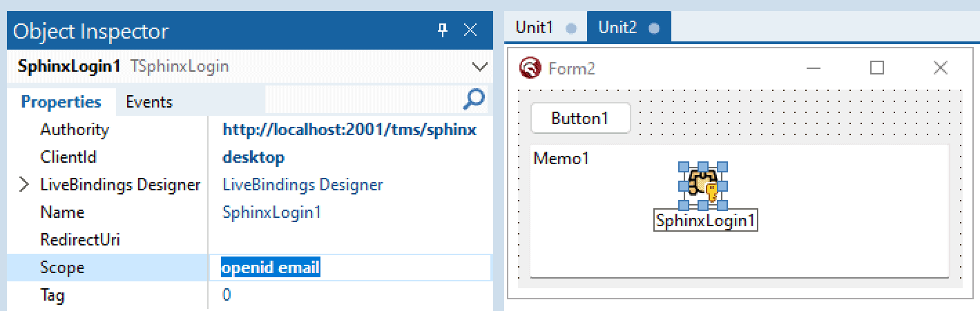Click the Authority URL value
980x311 pixels.
click(x=349, y=130)
